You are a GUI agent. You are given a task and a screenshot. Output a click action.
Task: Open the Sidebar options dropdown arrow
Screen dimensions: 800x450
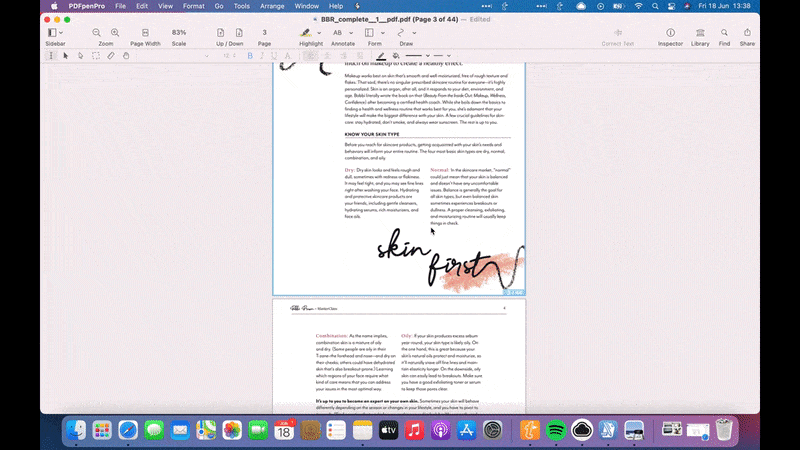coord(61,33)
